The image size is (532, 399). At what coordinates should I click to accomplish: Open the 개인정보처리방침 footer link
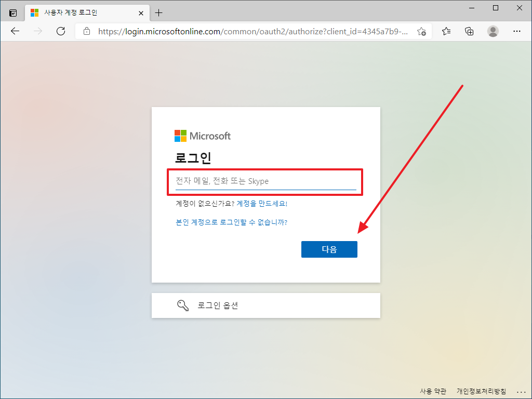[x=481, y=391]
